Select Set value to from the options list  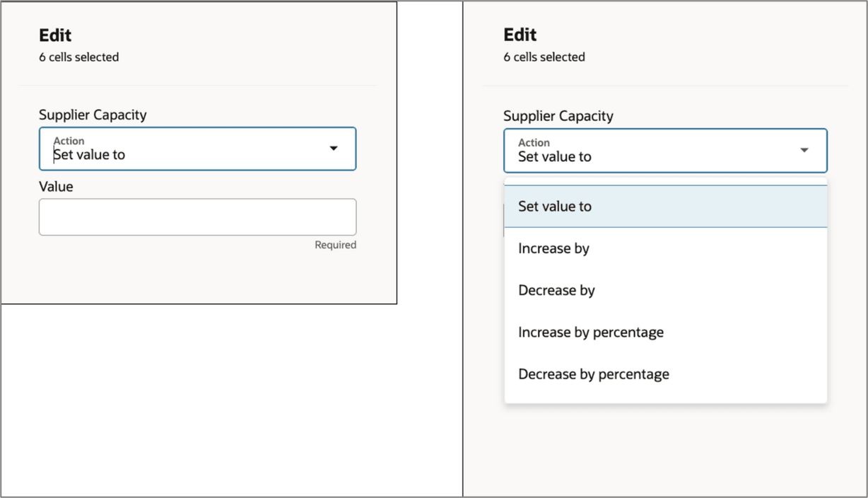point(555,206)
